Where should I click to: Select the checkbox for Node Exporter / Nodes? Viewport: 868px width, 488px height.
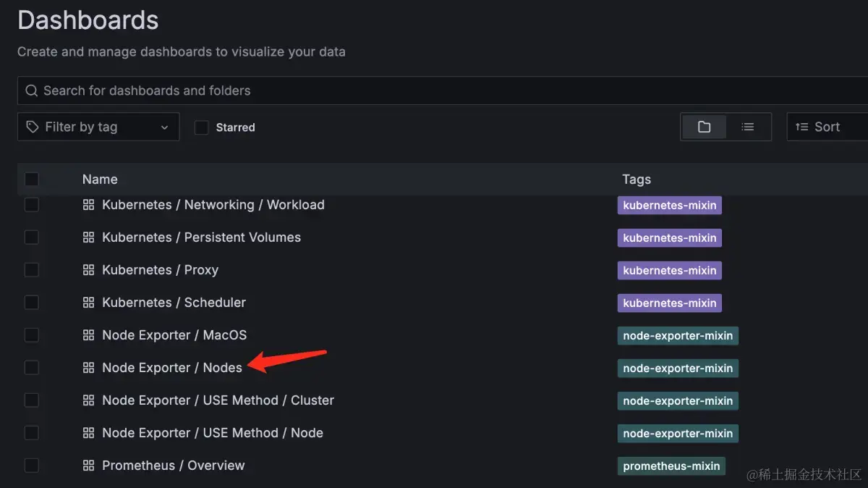pos(32,368)
